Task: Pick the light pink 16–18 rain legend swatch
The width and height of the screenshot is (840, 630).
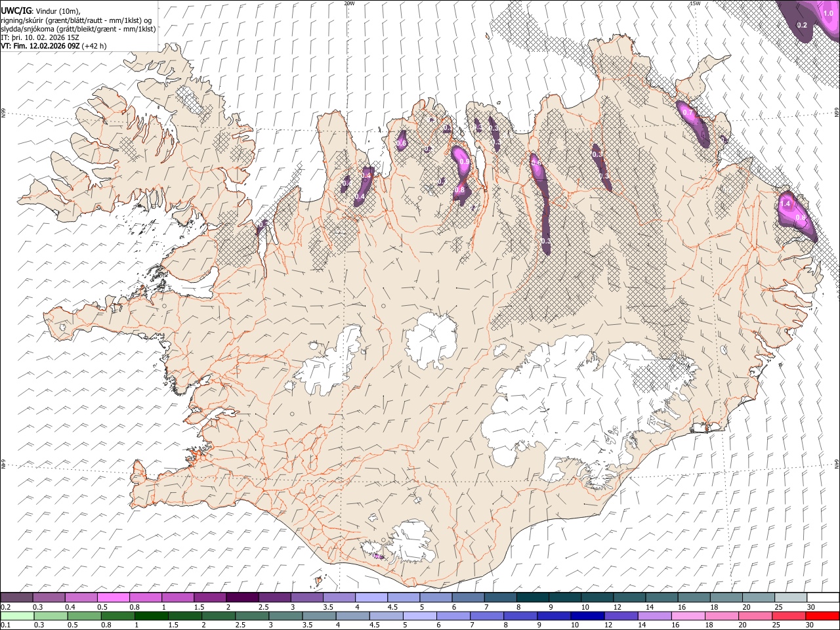Action: point(688,616)
